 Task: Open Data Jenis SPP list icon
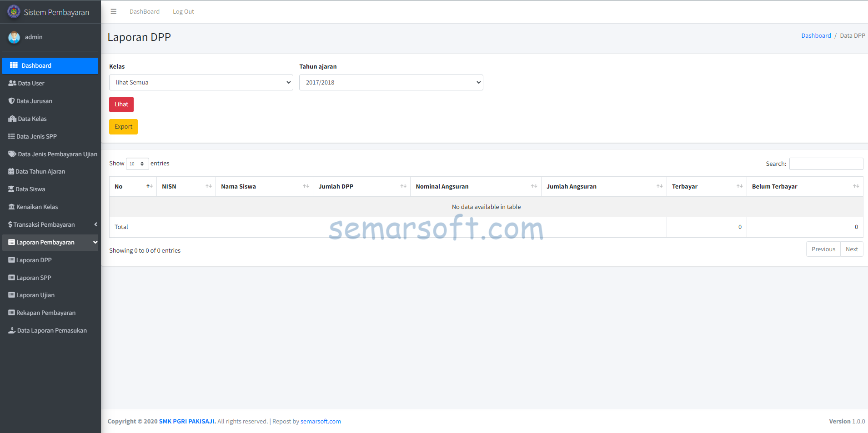11,136
